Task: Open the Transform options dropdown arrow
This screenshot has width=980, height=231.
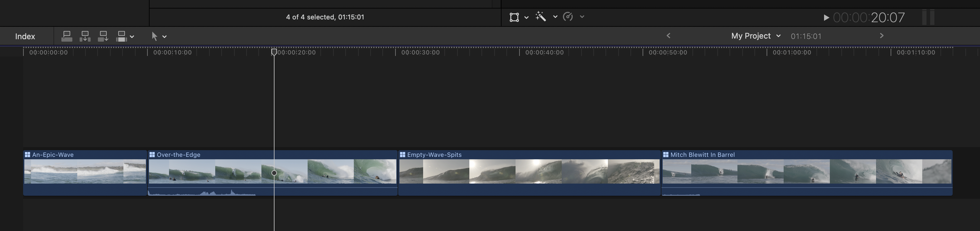Action: point(526,17)
